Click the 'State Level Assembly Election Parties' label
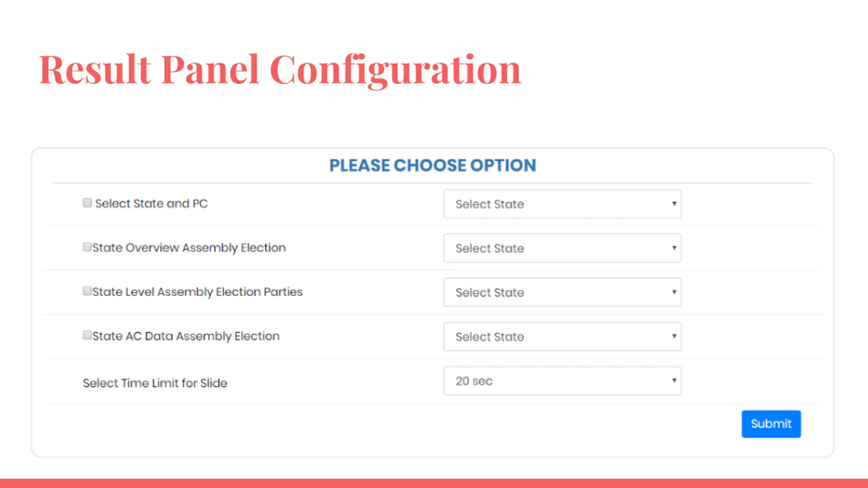This screenshot has width=868, height=488. pos(197,292)
